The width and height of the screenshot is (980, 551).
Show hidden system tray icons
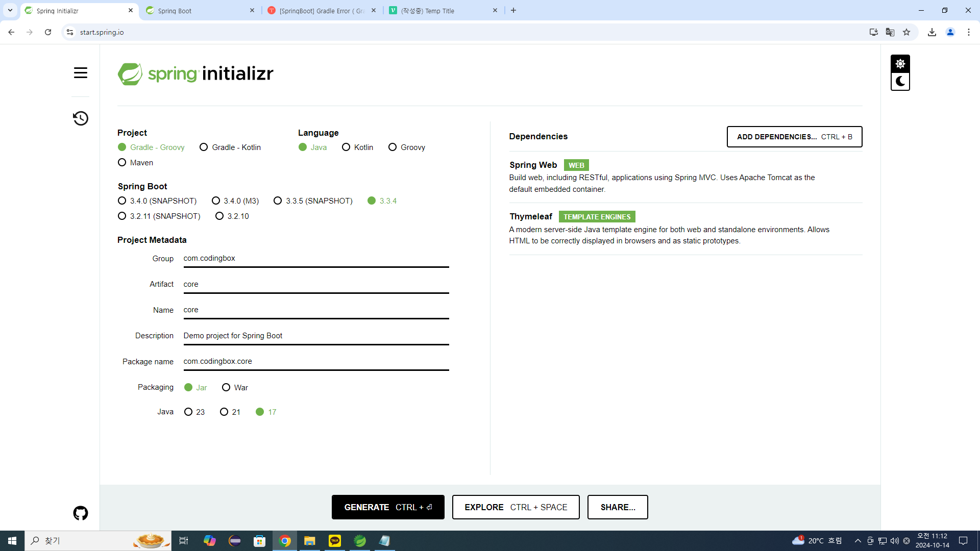(857, 541)
